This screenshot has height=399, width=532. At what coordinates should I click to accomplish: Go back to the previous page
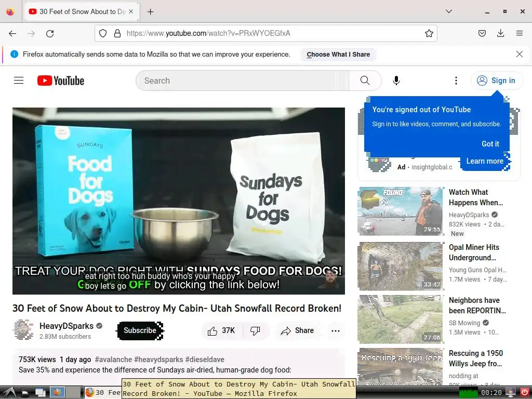coord(12,33)
